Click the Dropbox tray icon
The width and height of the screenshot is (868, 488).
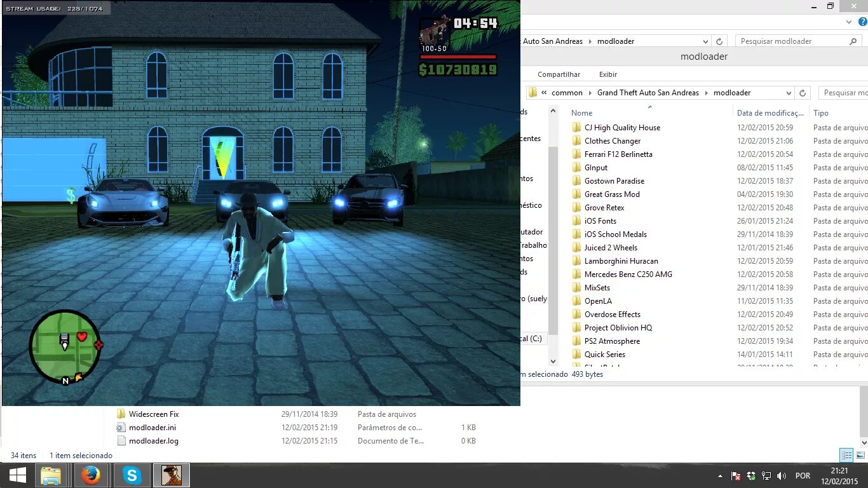[x=751, y=476]
